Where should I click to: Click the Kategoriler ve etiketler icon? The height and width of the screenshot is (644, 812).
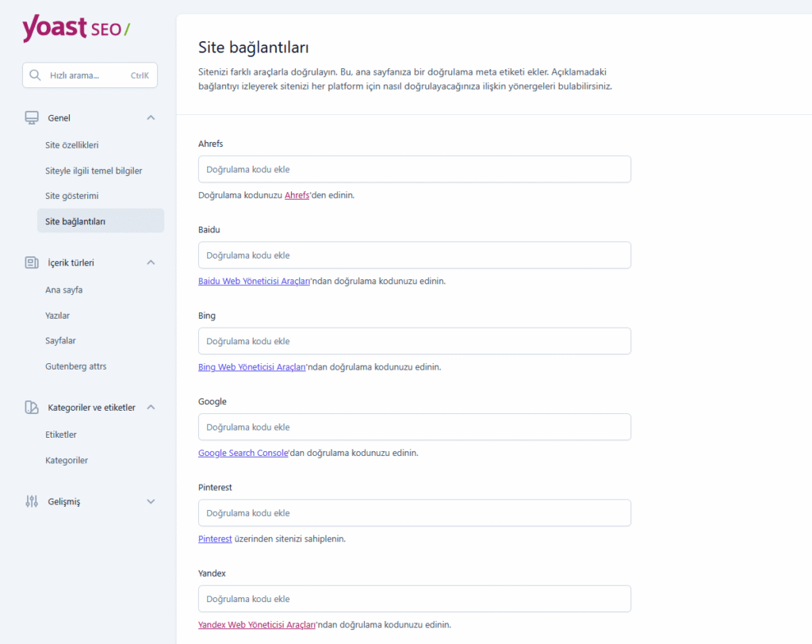[x=32, y=407]
